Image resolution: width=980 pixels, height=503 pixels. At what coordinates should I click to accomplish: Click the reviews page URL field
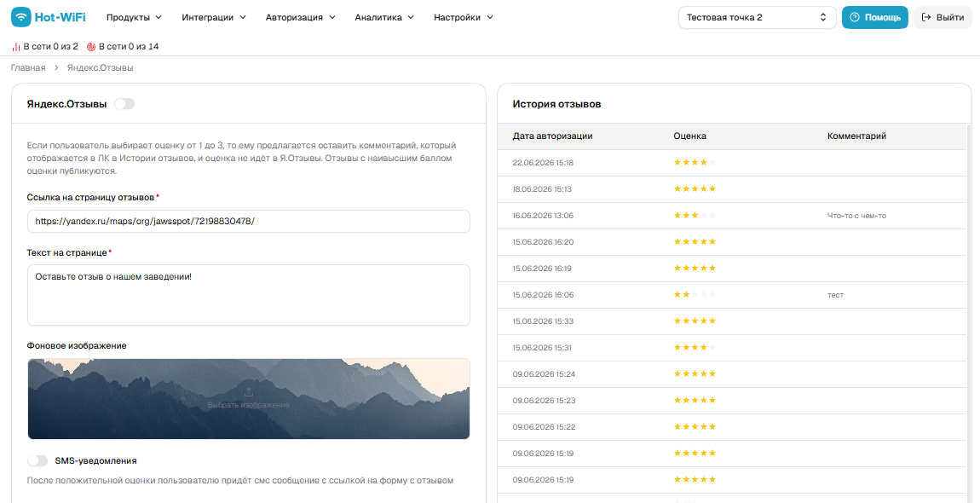249,221
